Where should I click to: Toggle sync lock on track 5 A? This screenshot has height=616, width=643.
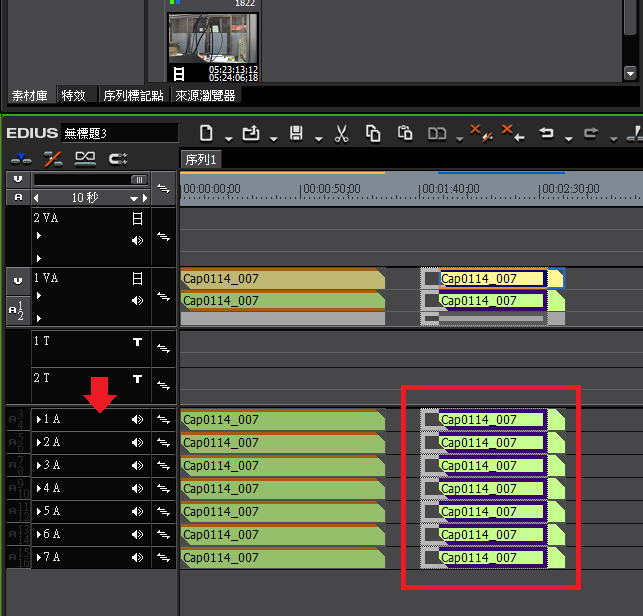(163, 512)
